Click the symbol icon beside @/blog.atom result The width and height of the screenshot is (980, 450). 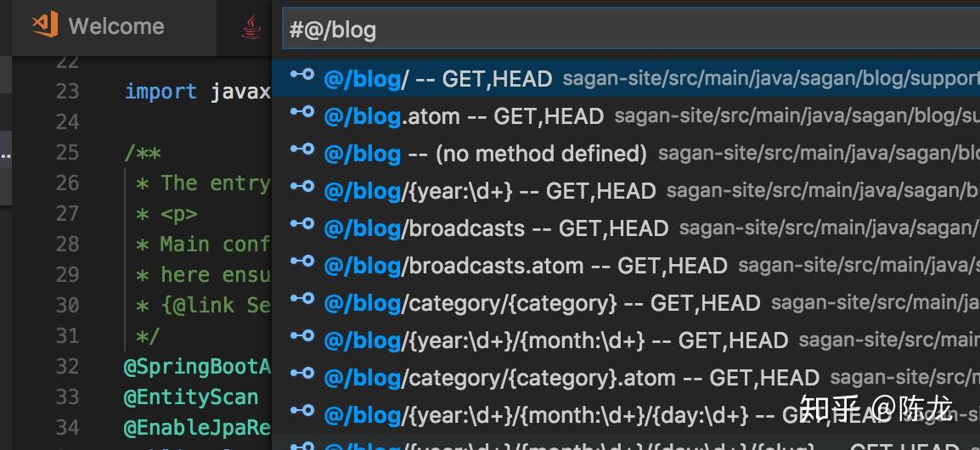(x=302, y=112)
